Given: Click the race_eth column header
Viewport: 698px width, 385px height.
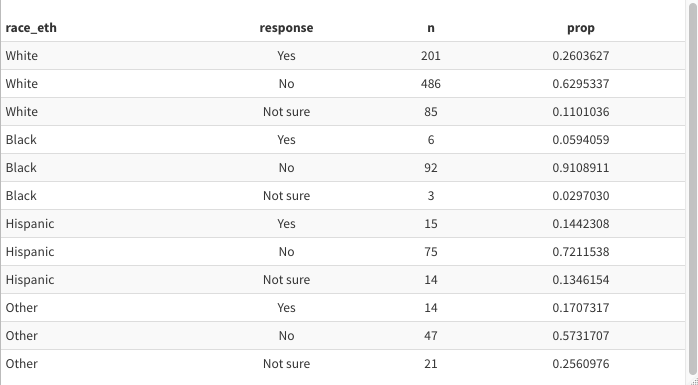Looking at the screenshot, I should 31,28.
